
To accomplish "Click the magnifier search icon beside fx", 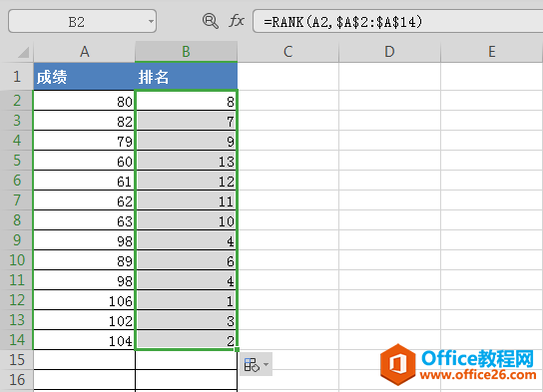I will tap(211, 21).
